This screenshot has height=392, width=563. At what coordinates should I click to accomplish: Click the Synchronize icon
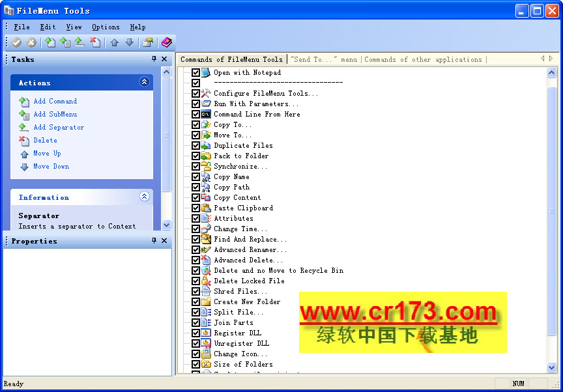coord(206,167)
